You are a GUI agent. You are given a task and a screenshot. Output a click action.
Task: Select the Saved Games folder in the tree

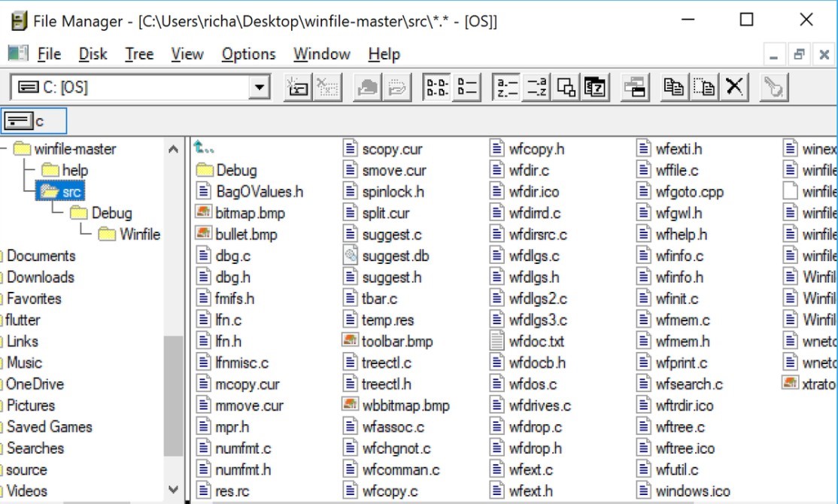49,427
